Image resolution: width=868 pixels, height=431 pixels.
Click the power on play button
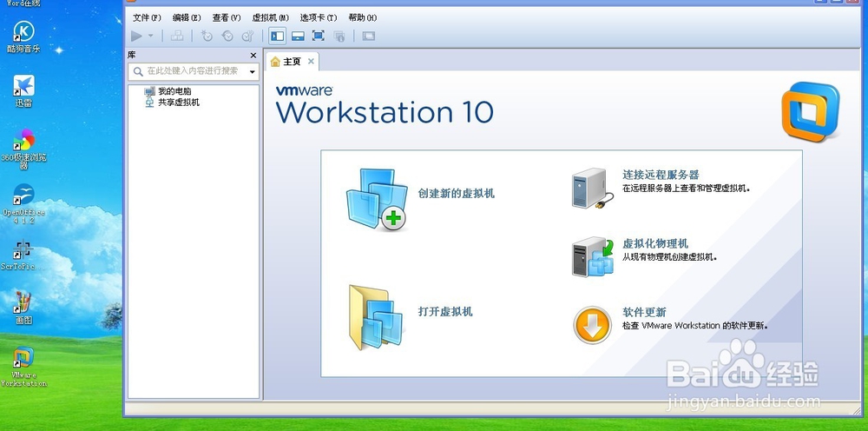(136, 36)
